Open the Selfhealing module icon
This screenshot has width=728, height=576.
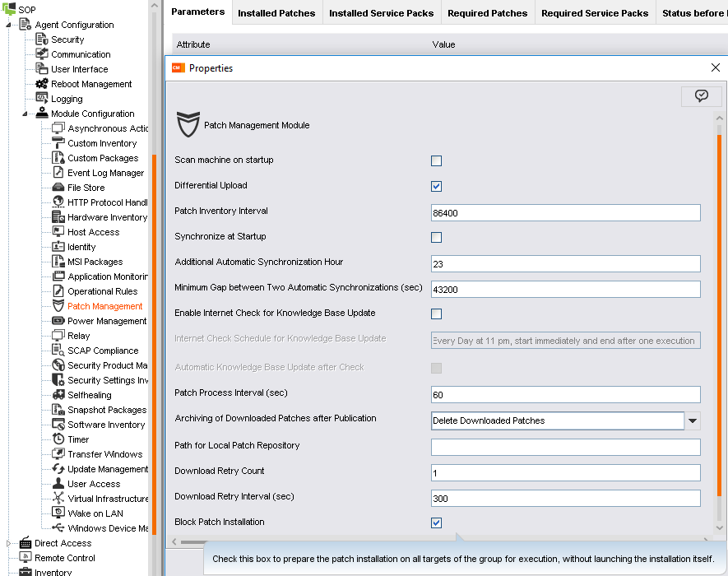point(58,395)
